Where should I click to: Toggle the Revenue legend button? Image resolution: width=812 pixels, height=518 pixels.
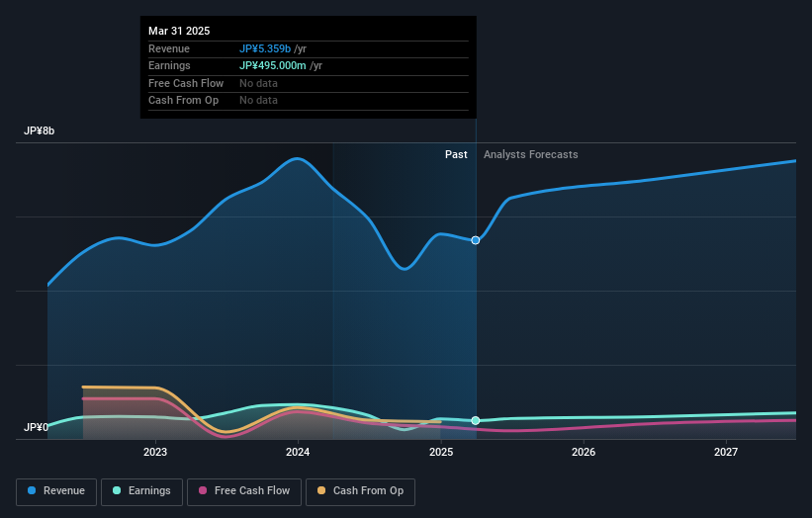56,491
